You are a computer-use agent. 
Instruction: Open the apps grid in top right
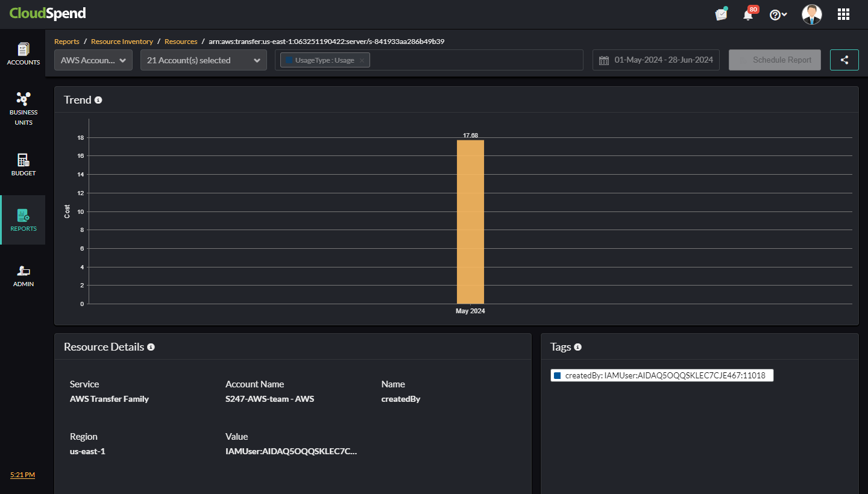[x=843, y=13]
